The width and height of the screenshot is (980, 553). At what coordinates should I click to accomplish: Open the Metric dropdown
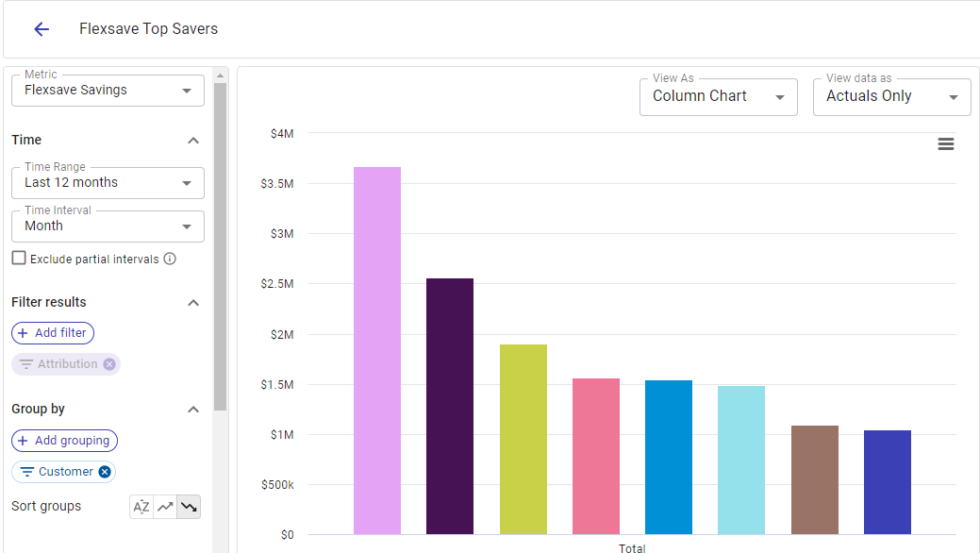pyautogui.click(x=108, y=91)
